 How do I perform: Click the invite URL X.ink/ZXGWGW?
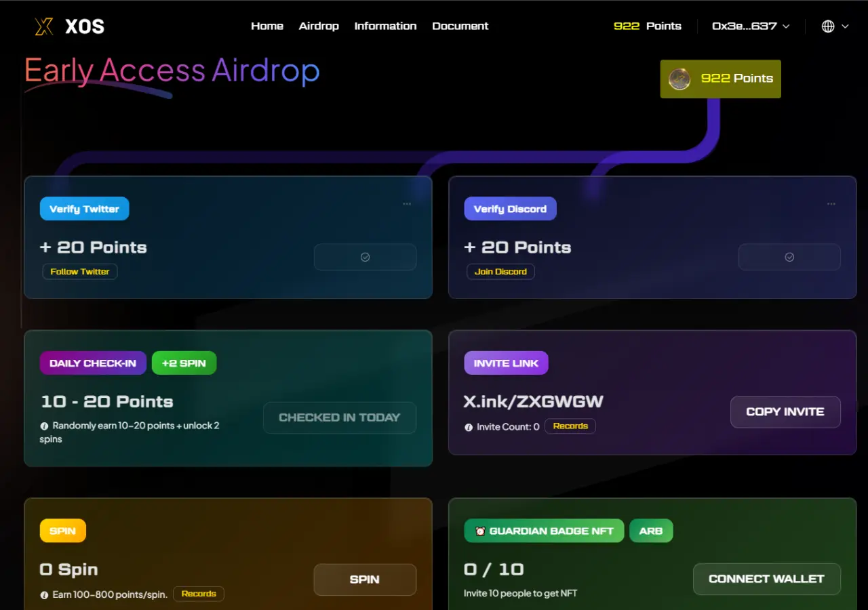pyautogui.click(x=534, y=401)
